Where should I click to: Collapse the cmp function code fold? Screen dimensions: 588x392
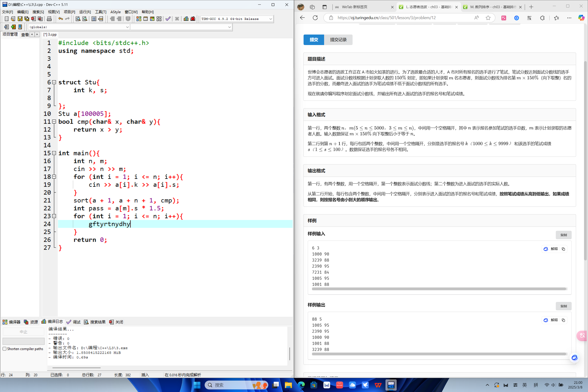pos(54,122)
